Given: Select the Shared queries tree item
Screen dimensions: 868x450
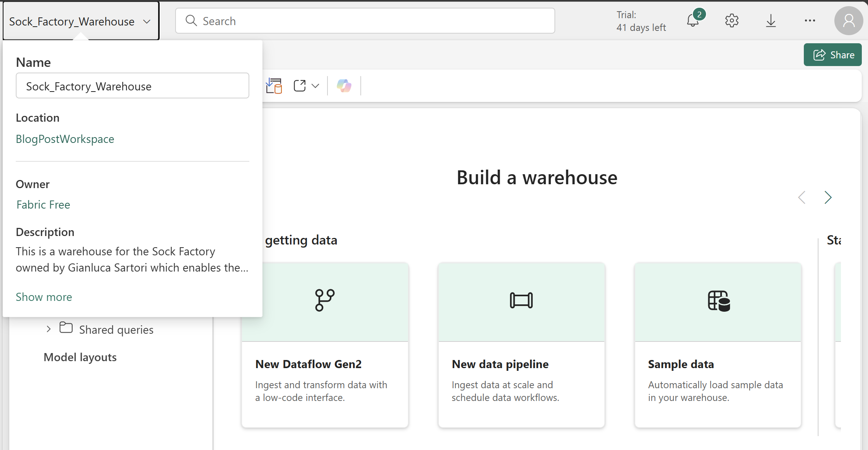Looking at the screenshot, I should (x=116, y=329).
